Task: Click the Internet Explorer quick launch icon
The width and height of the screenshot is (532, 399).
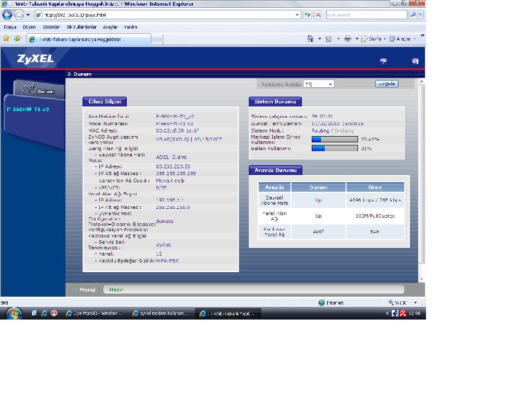Action: 44,313
